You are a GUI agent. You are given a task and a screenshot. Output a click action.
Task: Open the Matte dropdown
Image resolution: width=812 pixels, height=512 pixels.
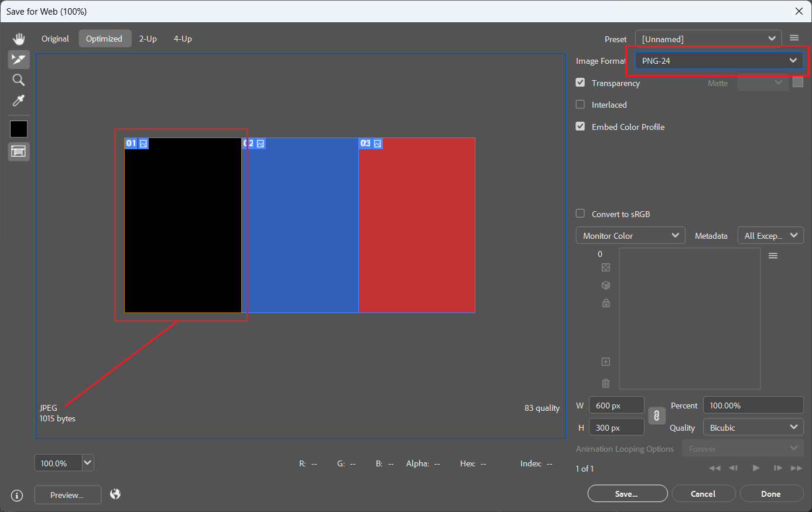(x=763, y=83)
